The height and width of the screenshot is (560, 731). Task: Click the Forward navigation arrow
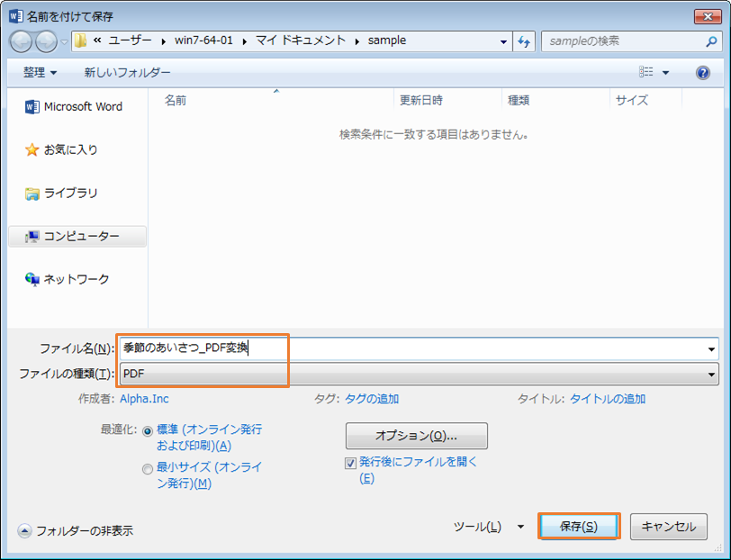pyautogui.click(x=46, y=42)
